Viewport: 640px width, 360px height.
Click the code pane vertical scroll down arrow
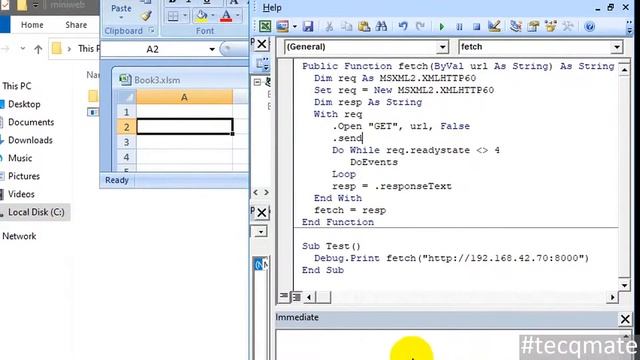[x=624, y=285]
